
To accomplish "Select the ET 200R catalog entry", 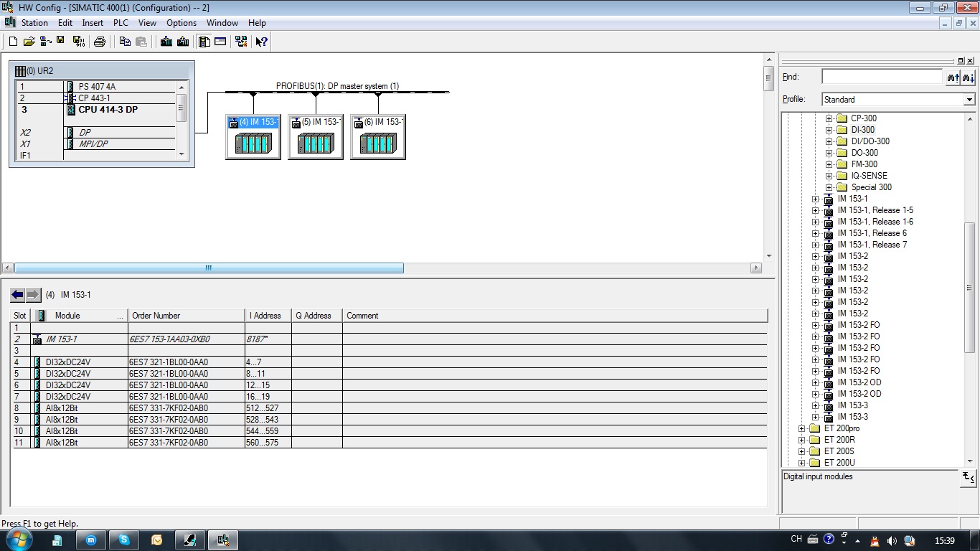I will coord(839,440).
